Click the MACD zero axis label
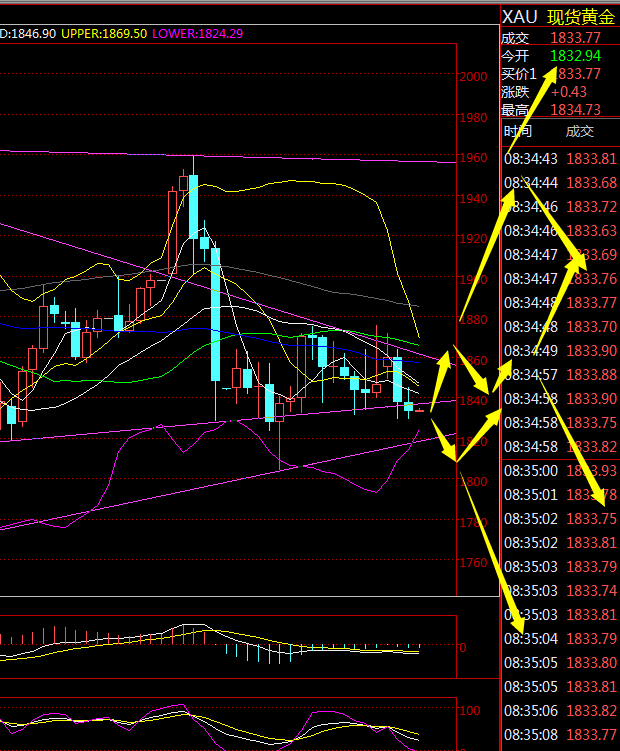Viewport: 620px width, 751px height. 462,647
